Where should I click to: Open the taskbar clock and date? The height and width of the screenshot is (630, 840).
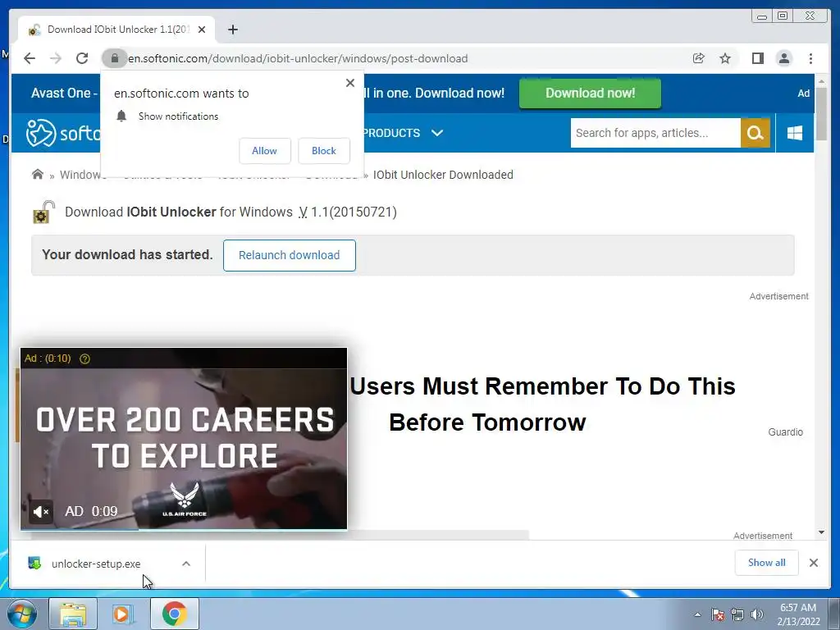(x=798, y=614)
